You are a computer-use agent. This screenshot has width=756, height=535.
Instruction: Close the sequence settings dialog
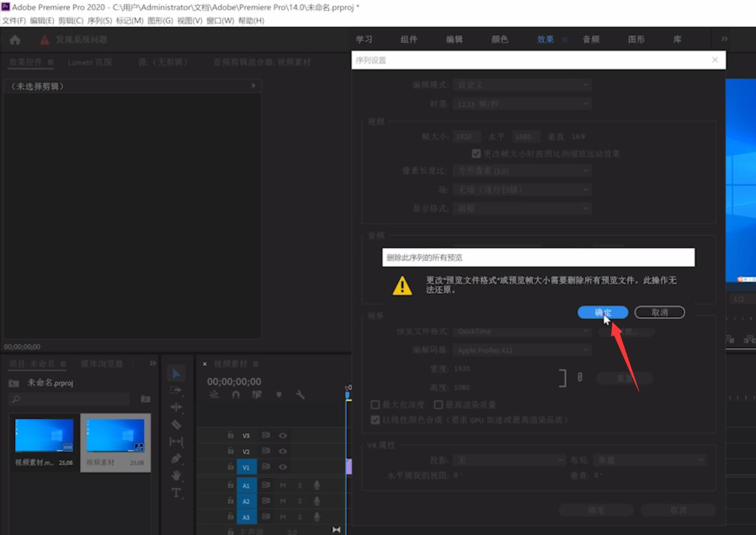714,60
